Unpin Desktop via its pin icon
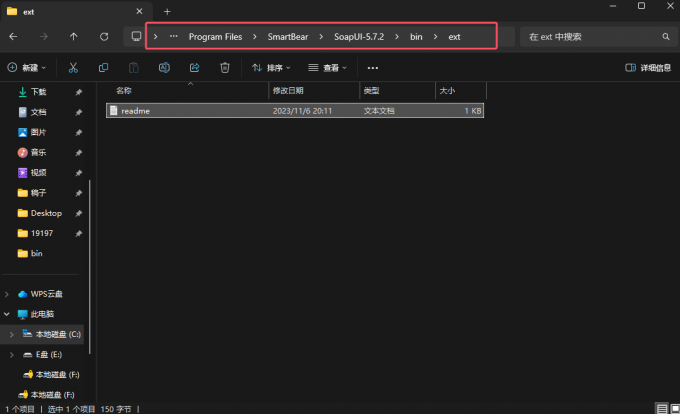 pos(78,213)
